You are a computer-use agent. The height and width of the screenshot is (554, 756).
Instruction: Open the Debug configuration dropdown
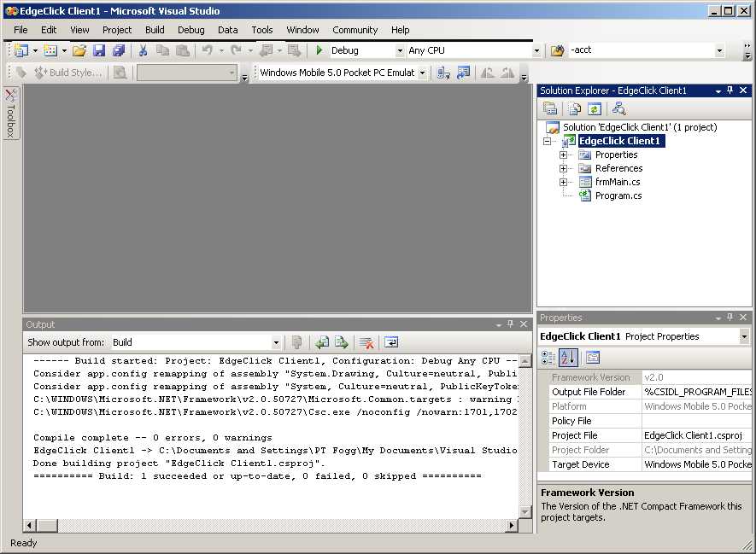coord(400,50)
